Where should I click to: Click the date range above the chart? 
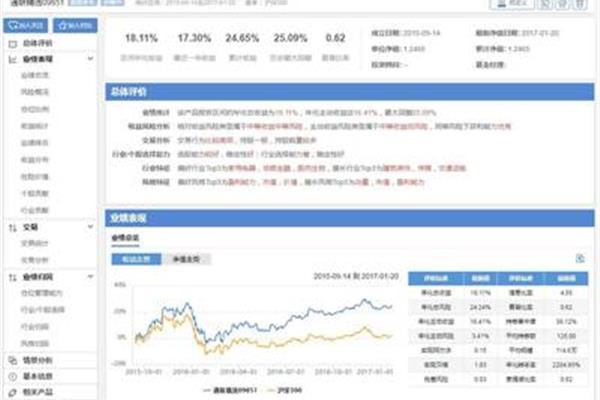click(356, 276)
